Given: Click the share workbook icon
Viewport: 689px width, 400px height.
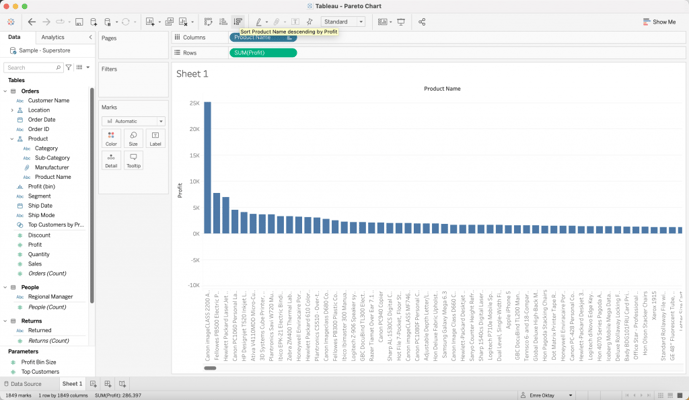Looking at the screenshot, I should point(422,21).
